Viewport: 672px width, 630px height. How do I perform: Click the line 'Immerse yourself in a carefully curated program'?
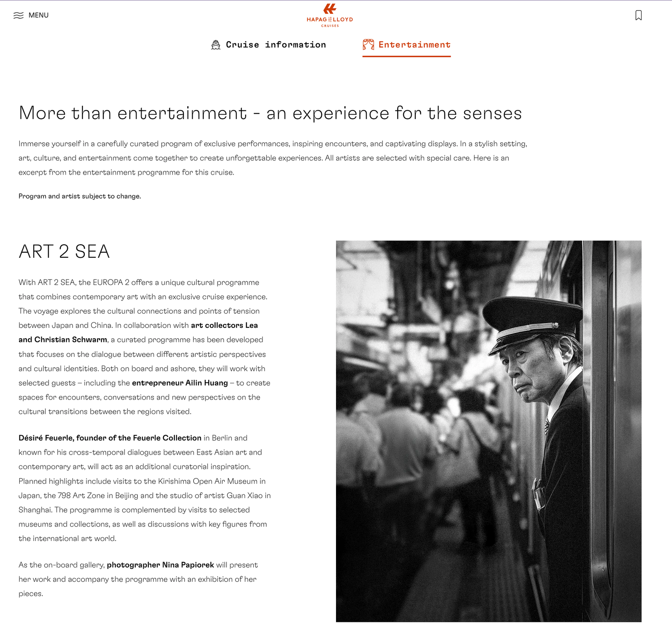coord(273,144)
